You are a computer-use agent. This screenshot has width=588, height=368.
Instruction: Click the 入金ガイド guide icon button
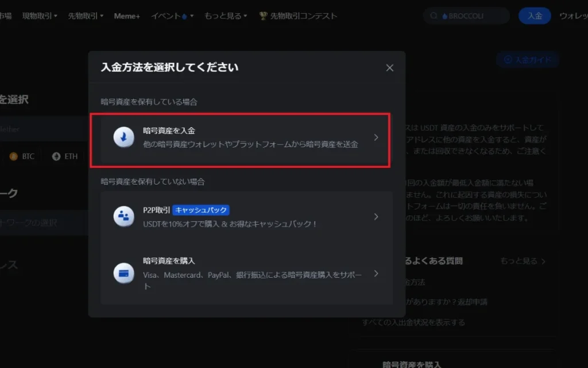click(x=508, y=60)
